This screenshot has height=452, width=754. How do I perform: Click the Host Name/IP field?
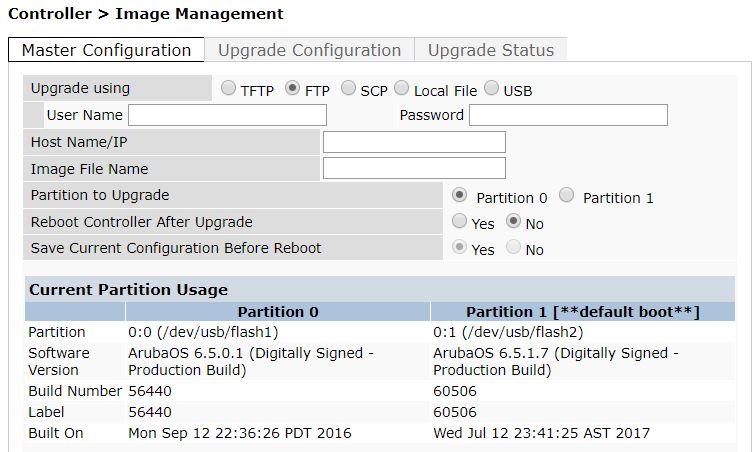(414, 142)
